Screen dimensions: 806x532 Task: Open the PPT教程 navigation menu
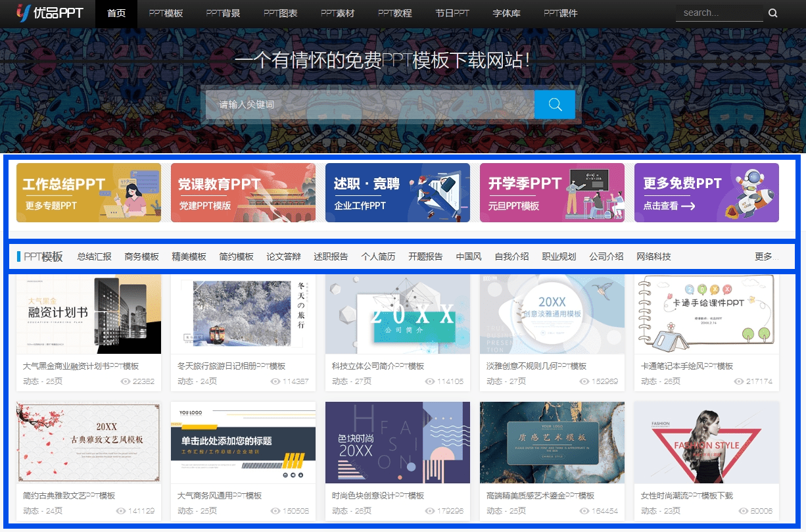tap(394, 13)
